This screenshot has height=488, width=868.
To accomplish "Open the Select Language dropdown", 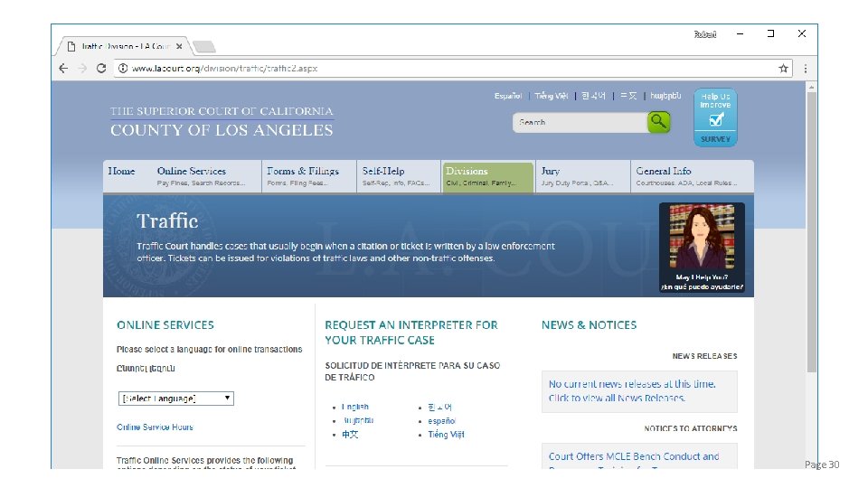I will [176, 399].
